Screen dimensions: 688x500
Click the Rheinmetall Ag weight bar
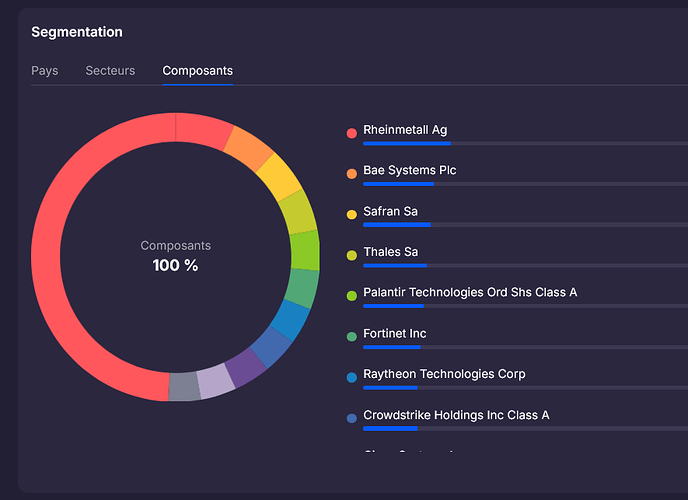[x=526, y=143]
